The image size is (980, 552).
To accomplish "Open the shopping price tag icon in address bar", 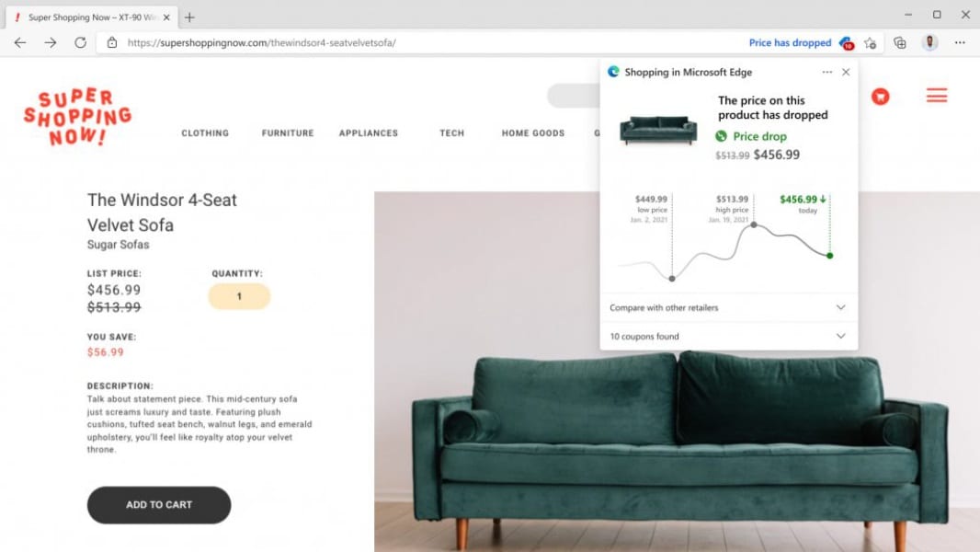I will click(847, 43).
